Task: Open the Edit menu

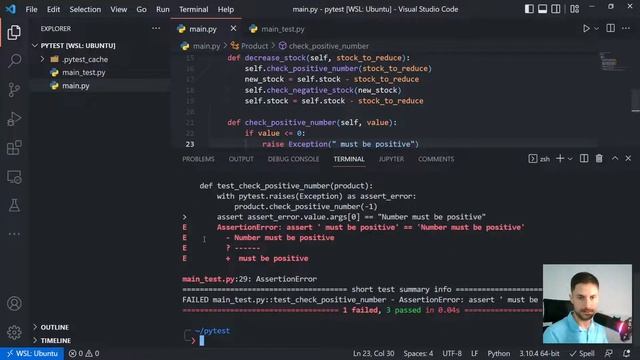Action: 53,9
